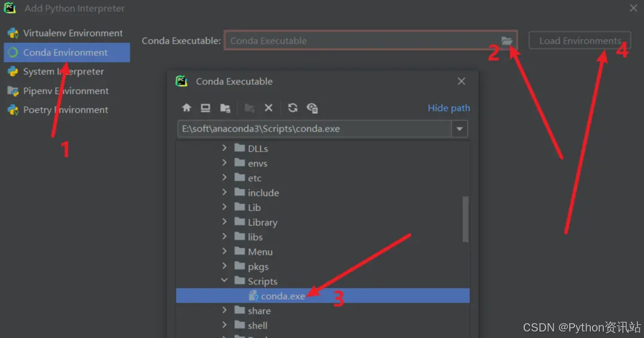Expand the libs folder

[x=224, y=237]
